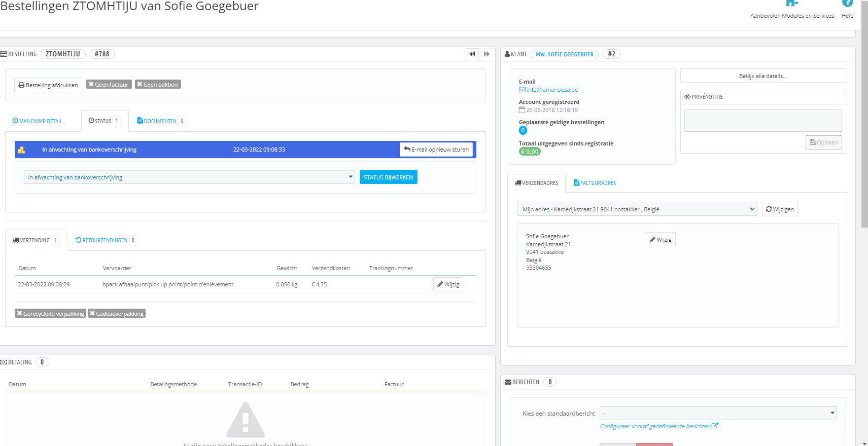The height and width of the screenshot is (446, 868).
Task: Click Wijzigen next to address dropdown
Action: click(780, 209)
